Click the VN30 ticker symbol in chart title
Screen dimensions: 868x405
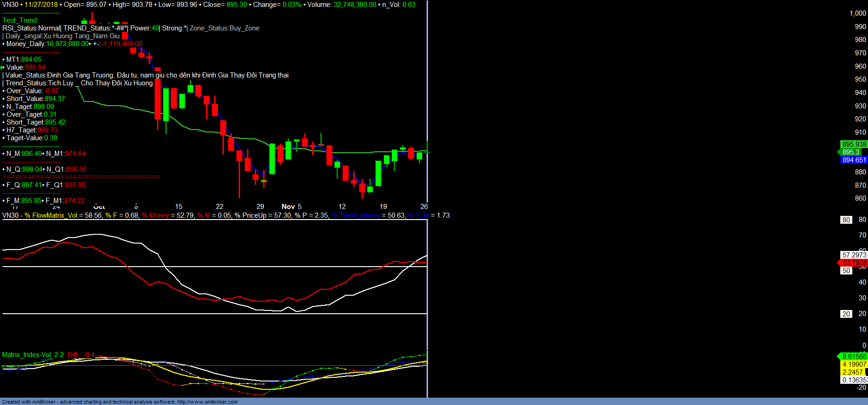click(x=10, y=5)
